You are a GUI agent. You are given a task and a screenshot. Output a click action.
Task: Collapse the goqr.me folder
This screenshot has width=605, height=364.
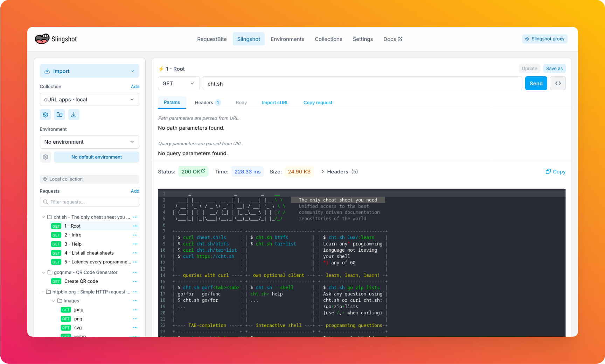pyautogui.click(x=43, y=272)
